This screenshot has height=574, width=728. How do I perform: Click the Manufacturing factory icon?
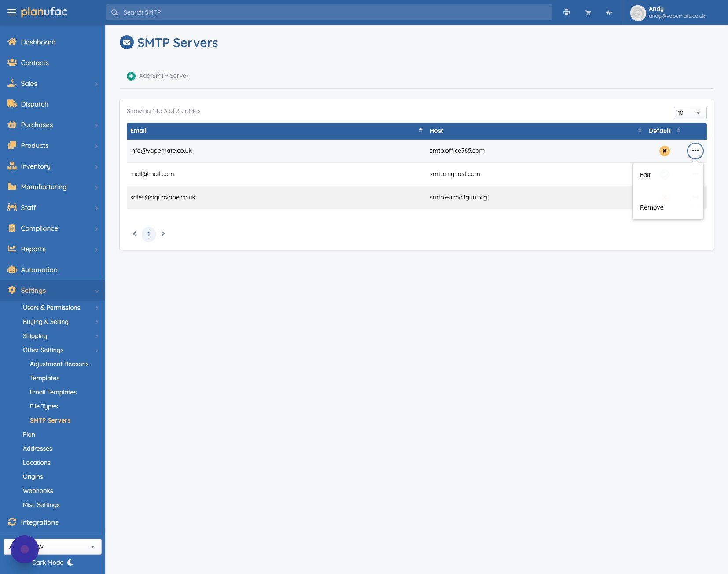12,187
